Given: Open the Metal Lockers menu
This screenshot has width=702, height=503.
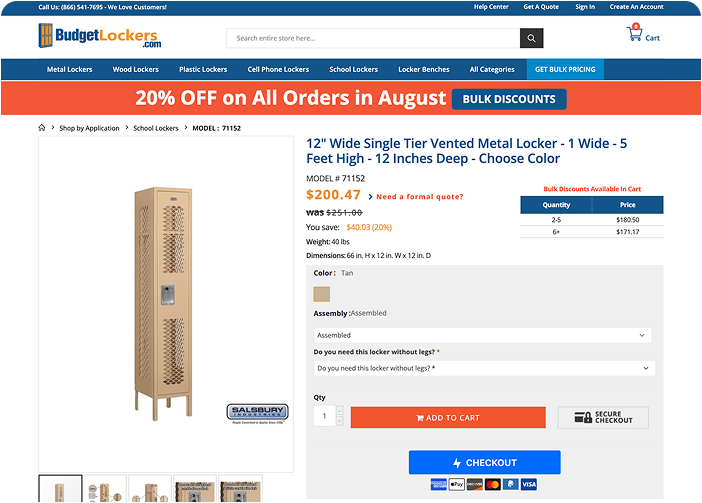Looking at the screenshot, I should [69, 69].
